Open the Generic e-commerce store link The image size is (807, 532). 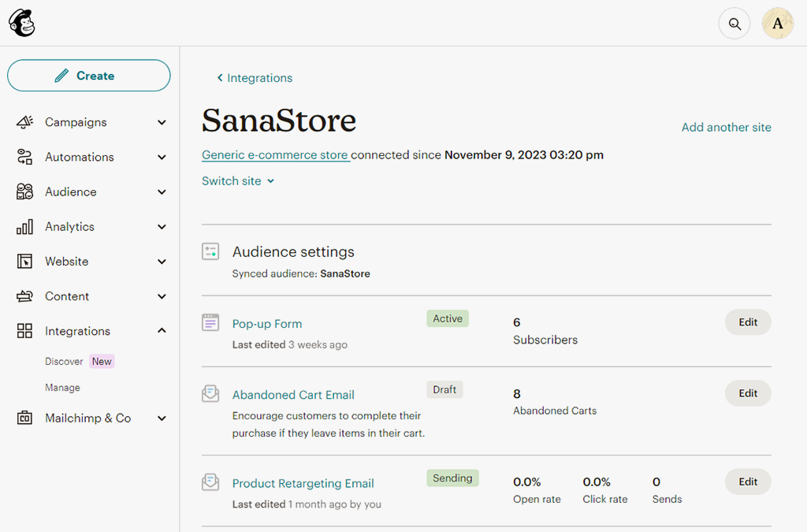tap(275, 154)
